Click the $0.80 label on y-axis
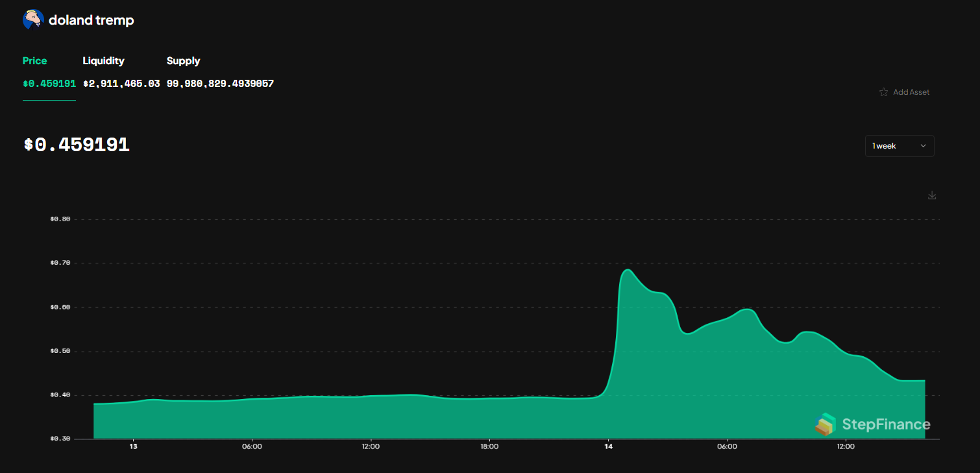980x473 pixels. [x=60, y=219]
